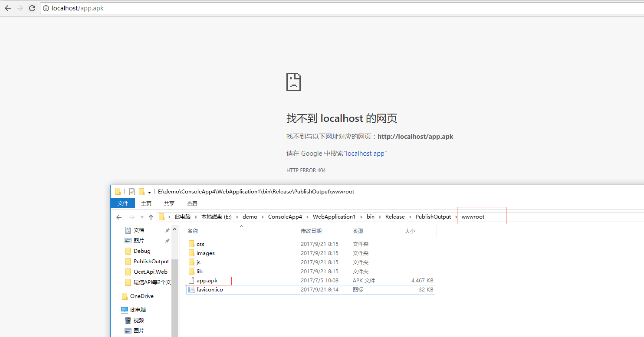The width and height of the screenshot is (644, 337).
Task: Go up one folder level in Explorer
Action: coord(151,217)
